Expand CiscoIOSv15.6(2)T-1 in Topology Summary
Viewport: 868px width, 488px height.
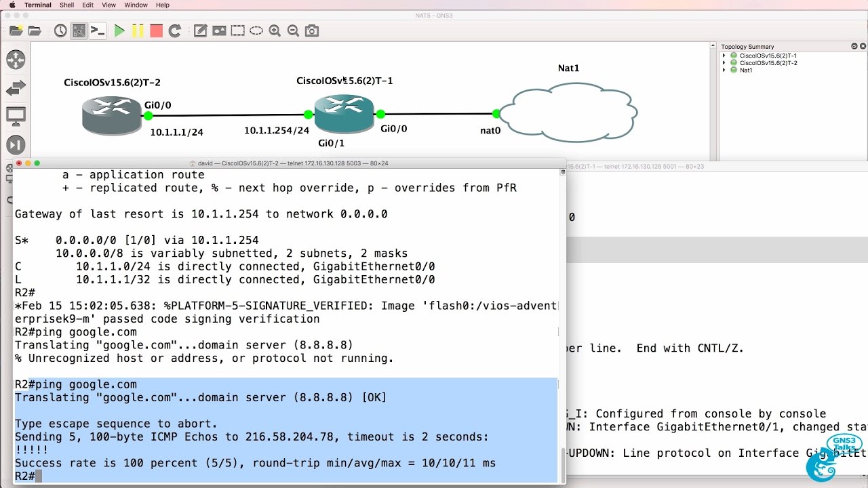click(724, 56)
